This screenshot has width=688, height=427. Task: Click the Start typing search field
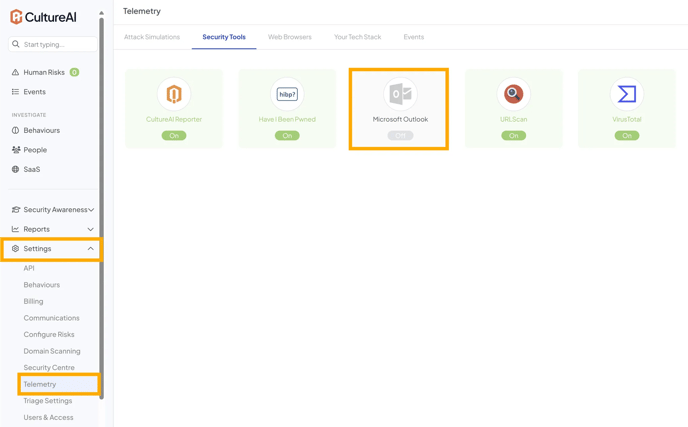pyautogui.click(x=53, y=44)
